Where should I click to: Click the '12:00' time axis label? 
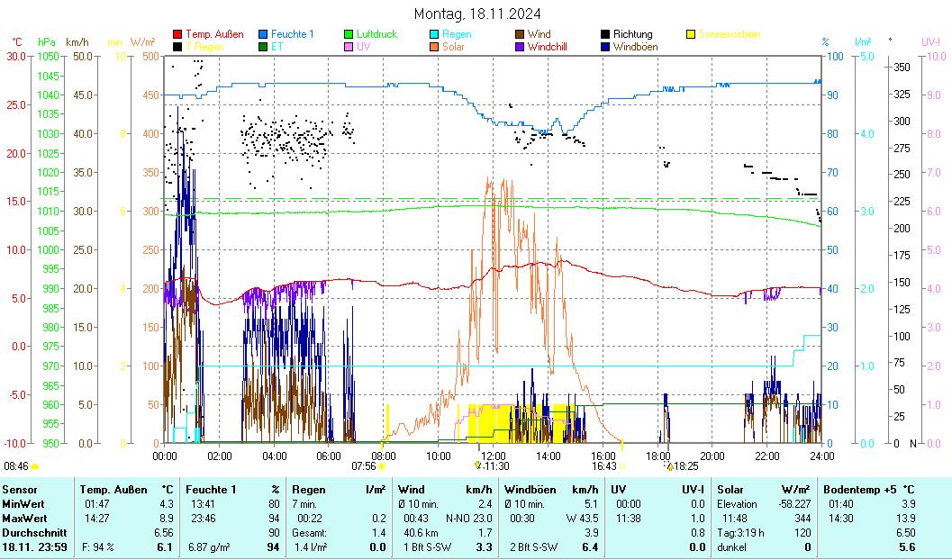[493, 456]
